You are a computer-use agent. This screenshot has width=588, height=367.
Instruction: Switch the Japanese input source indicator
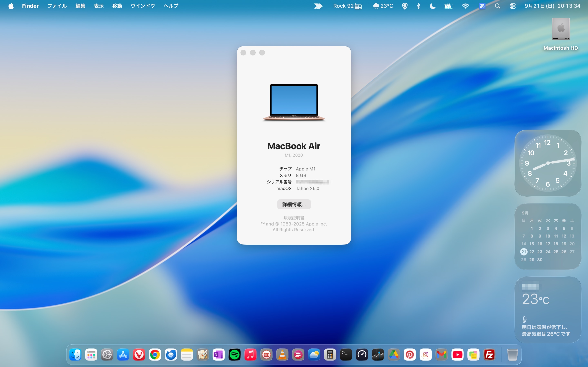[x=482, y=6]
